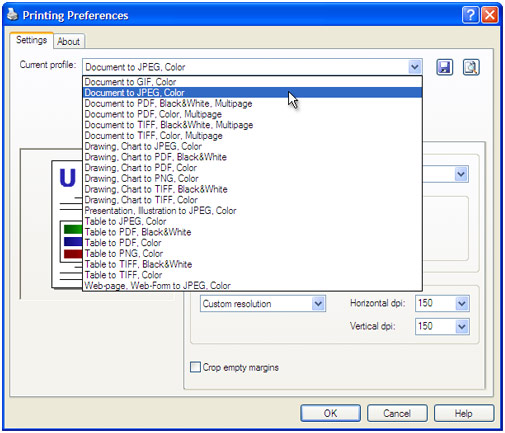505x433 pixels.
Task: Collapse the Current profile dropdown arrow
Action: (415, 67)
